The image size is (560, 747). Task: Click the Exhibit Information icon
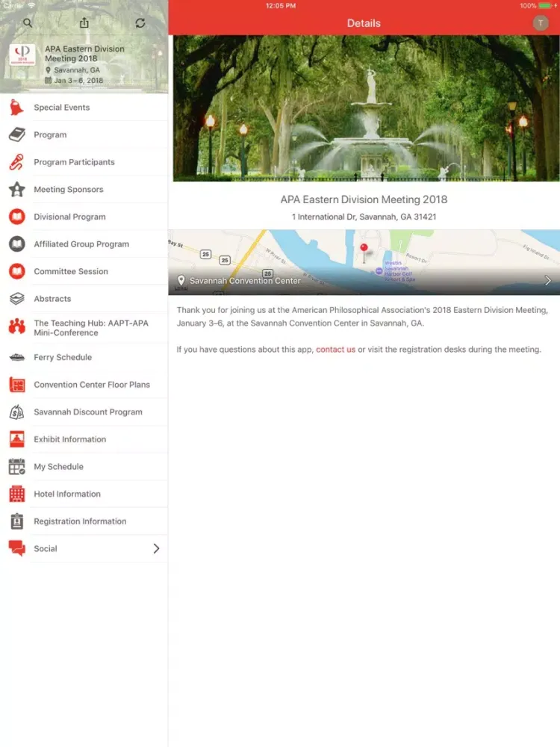click(16, 439)
